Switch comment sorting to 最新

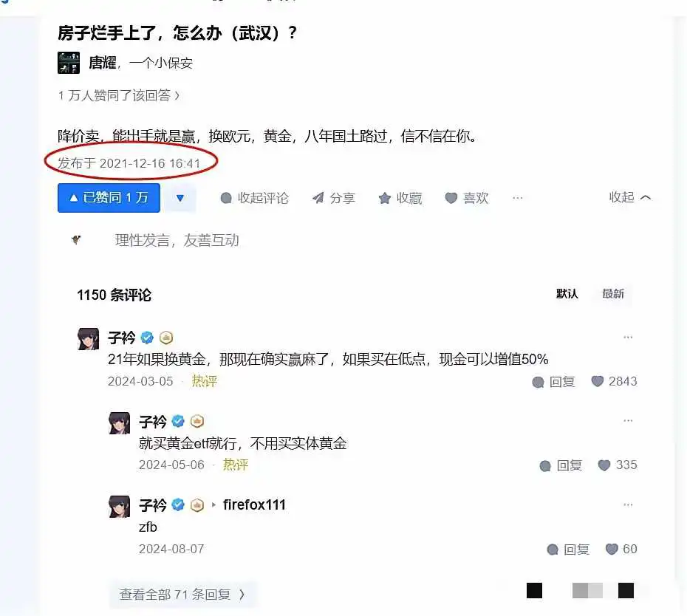coord(613,293)
